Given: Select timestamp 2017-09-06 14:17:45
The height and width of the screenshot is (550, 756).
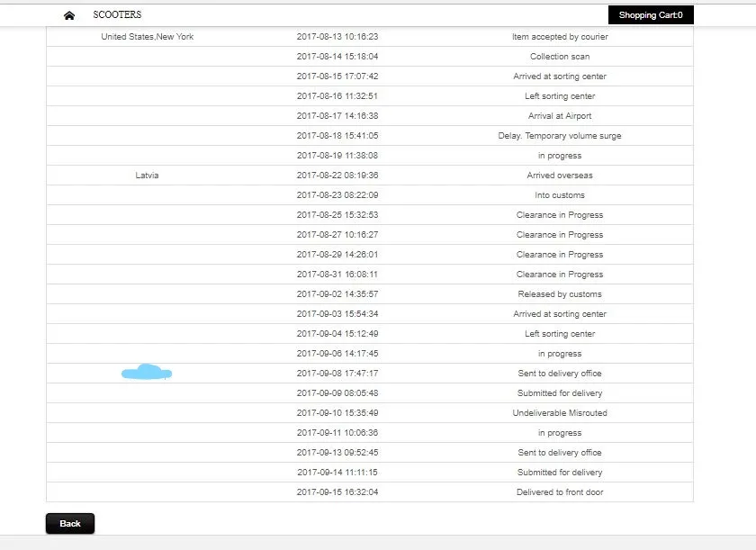Looking at the screenshot, I should [337, 354].
